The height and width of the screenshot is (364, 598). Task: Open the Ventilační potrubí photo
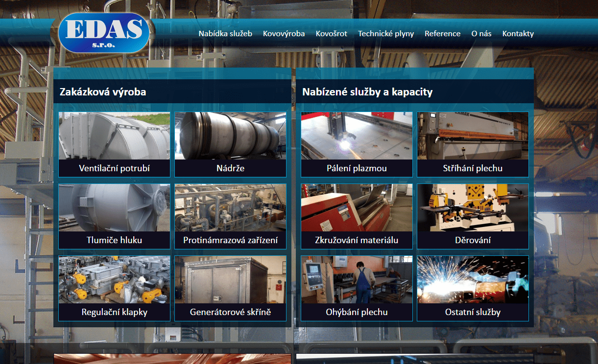(114, 136)
